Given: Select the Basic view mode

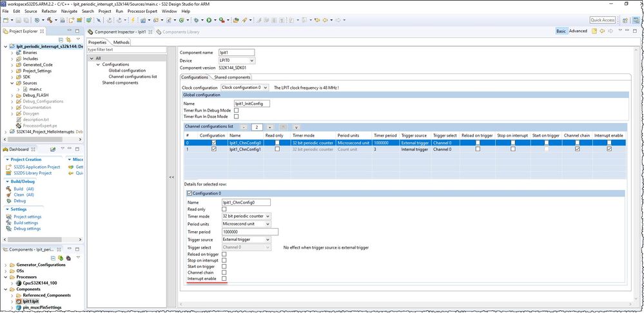Looking at the screenshot, I should 561,31.
